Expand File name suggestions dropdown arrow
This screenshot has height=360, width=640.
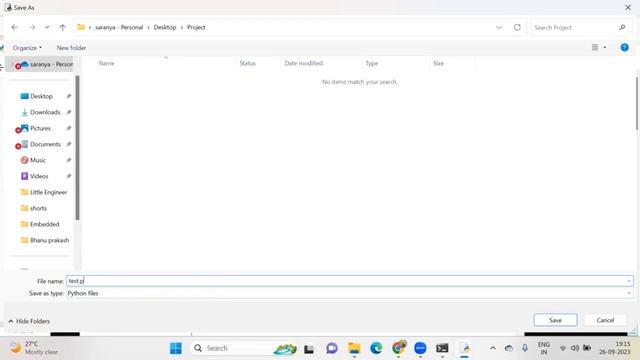[629, 281]
